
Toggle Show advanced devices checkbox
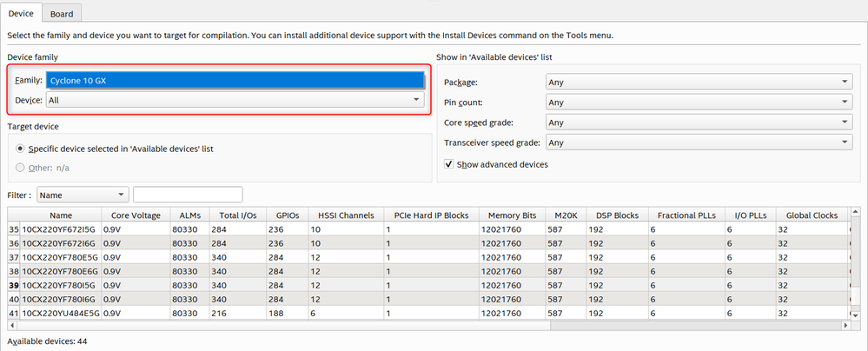(x=449, y=164)
